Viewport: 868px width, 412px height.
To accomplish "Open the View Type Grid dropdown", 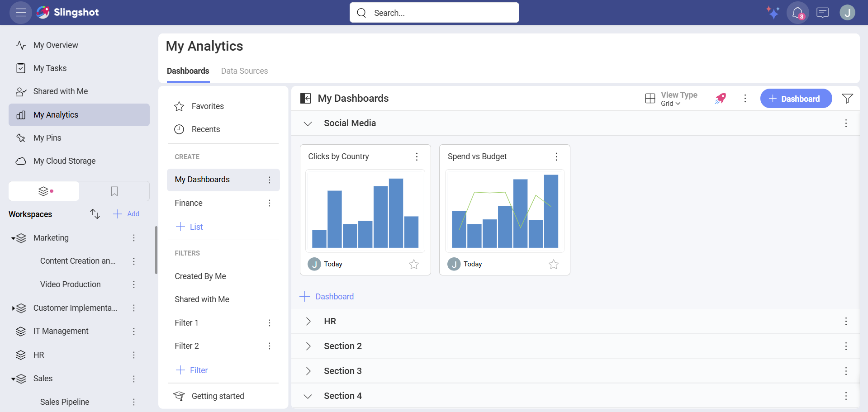I will [x=671, y=99].
